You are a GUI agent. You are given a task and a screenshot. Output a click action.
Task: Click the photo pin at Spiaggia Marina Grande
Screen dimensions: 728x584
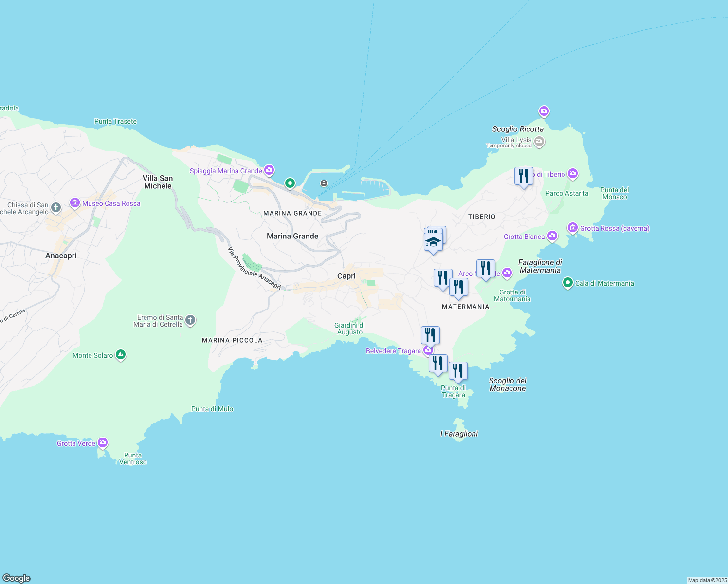(268, 170)
